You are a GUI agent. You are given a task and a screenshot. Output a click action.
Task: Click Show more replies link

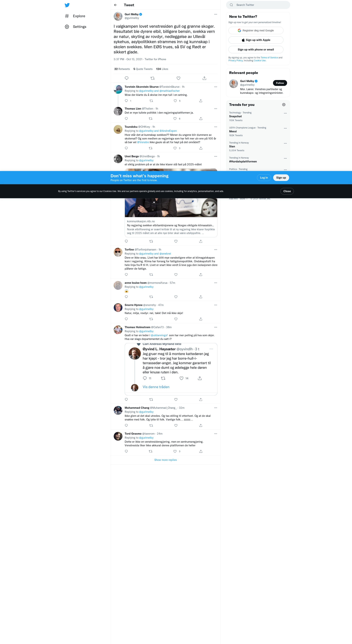(x=165, y=460)
